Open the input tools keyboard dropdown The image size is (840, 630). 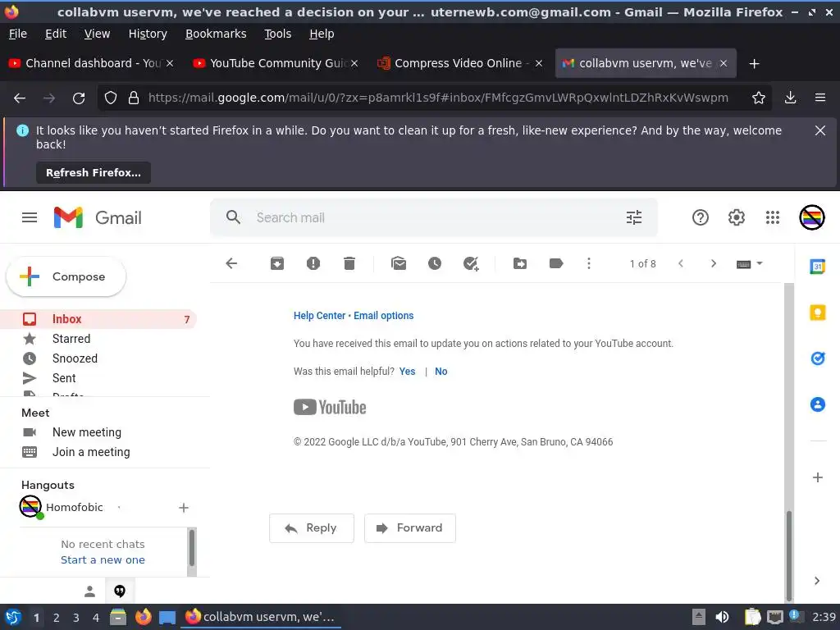[x=750, y=263]
